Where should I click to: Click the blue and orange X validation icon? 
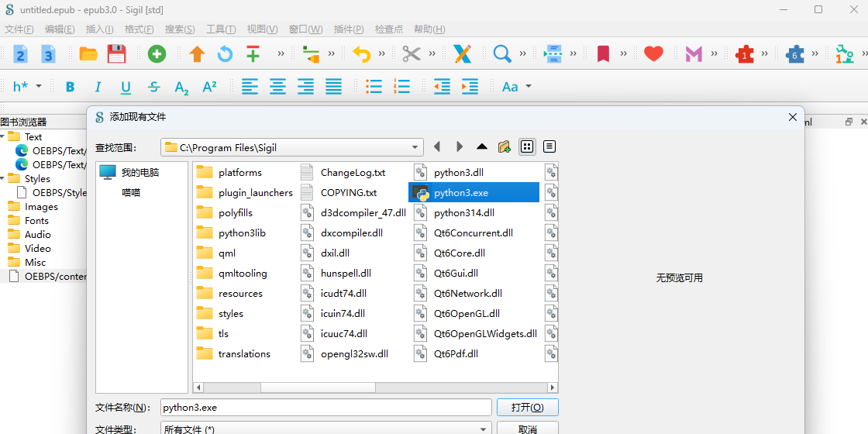pos(462,53)
